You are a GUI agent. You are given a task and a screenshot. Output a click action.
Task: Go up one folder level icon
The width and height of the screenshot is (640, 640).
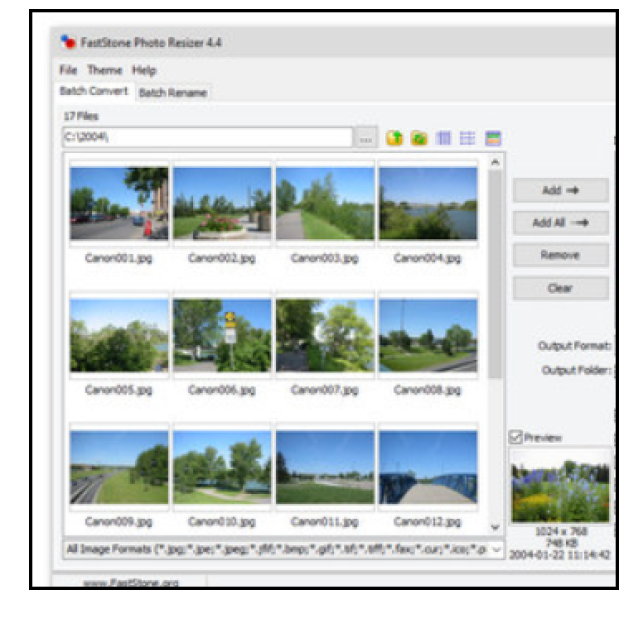pyautogui.click(x=394, y=138)
